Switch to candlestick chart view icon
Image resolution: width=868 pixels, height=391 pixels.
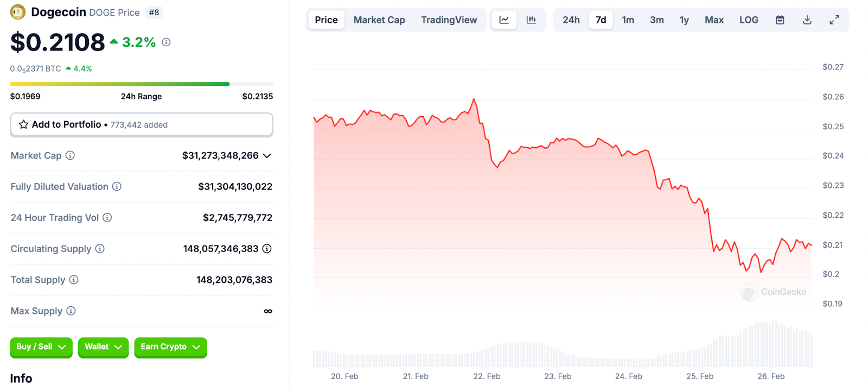531,20
